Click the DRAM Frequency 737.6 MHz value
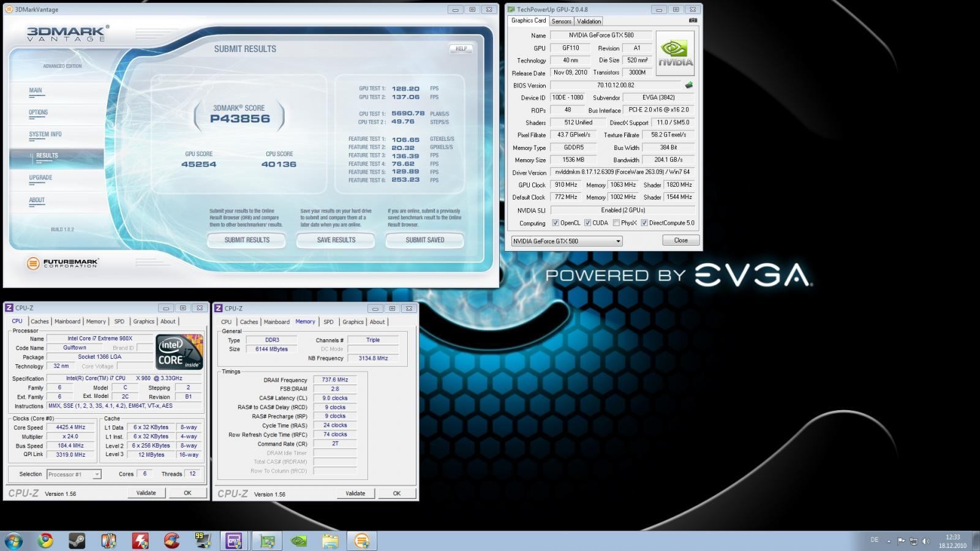Viewport: 980px width, 551px height. pyautogui.click(x=335, y=380)
